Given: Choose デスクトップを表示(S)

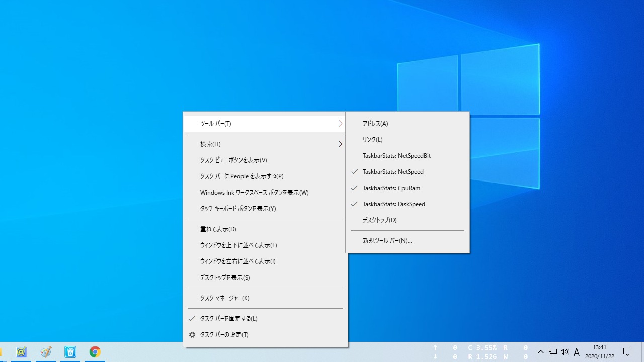Looking at the screenshot, I should pos(265,278).
